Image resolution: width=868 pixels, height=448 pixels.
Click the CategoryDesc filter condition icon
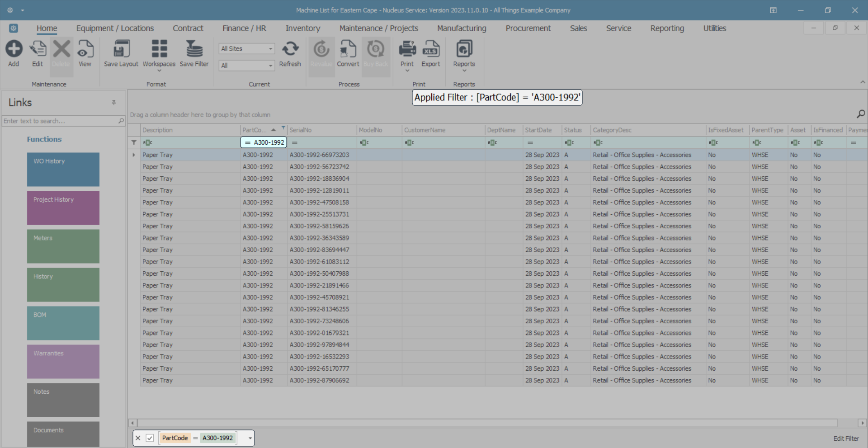tap(598, 143)
